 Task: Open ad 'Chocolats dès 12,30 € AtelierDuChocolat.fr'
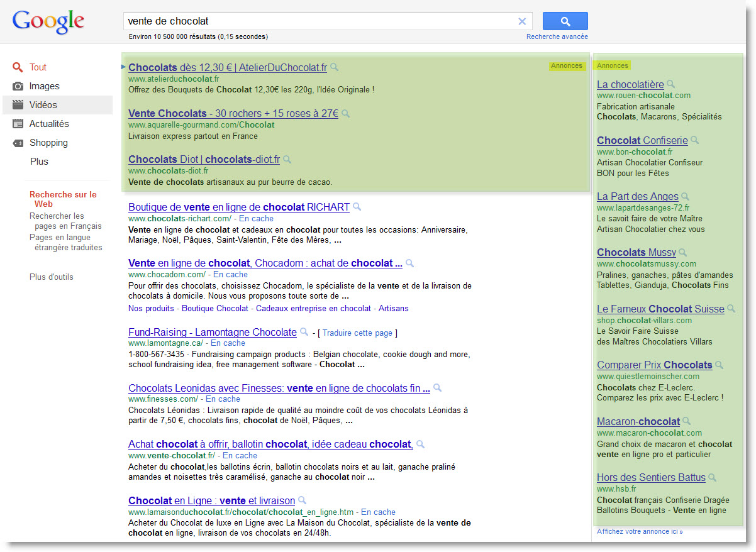pyautogui.click(x=228, y=67)
